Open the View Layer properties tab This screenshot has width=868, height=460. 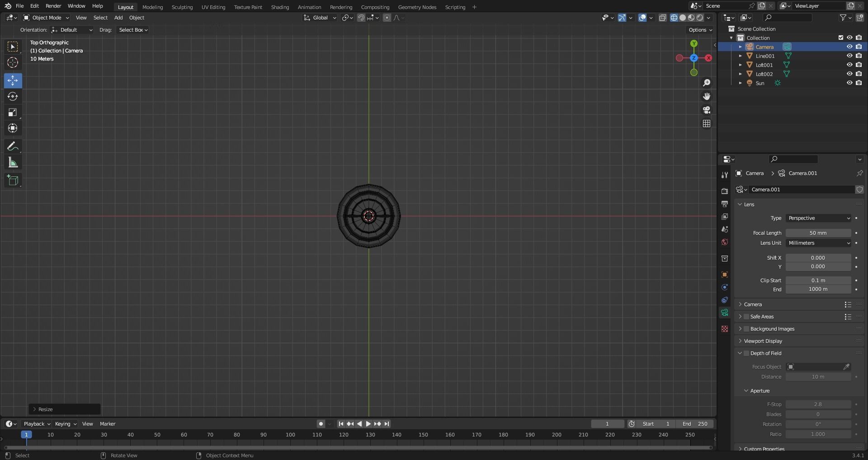725,217
